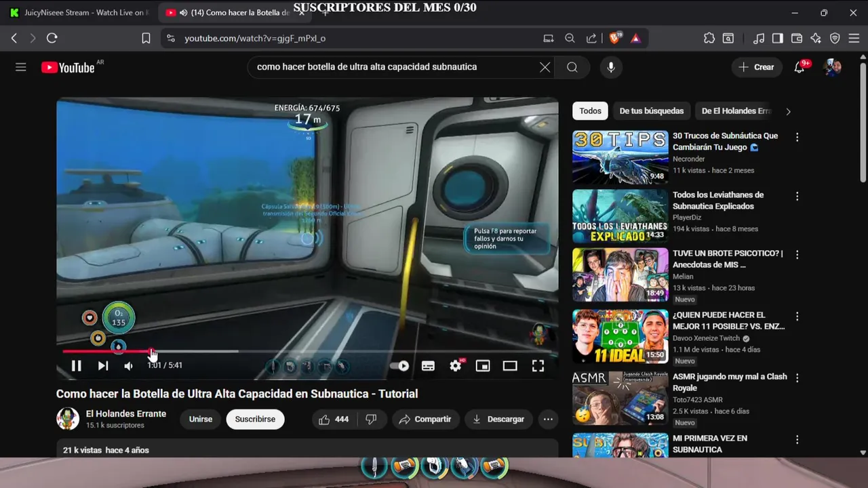Open the El Holandes Errante channel name
868x488 pixels.
[x=126, y=414]
